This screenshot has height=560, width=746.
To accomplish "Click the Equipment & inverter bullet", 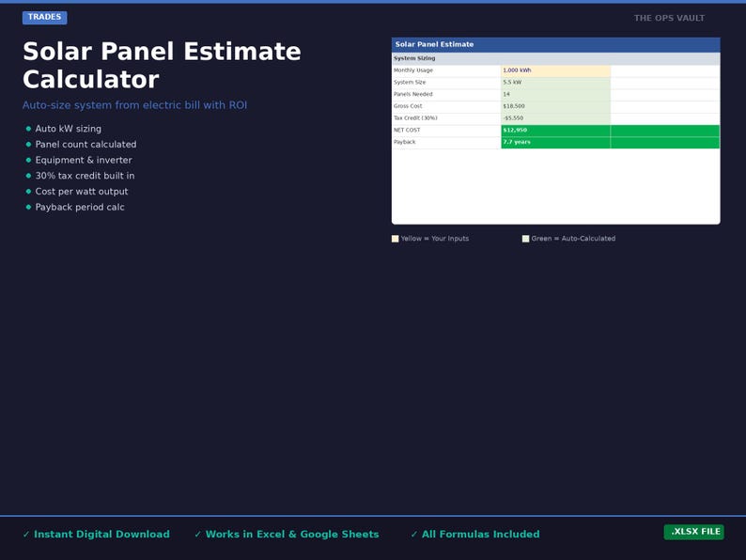I will 84,160.
